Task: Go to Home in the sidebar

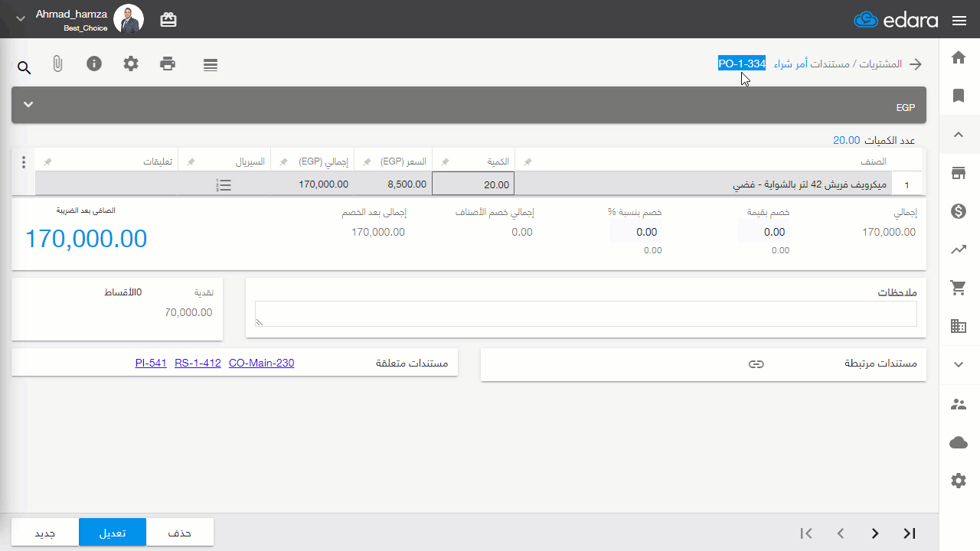Action: [958, 57]
